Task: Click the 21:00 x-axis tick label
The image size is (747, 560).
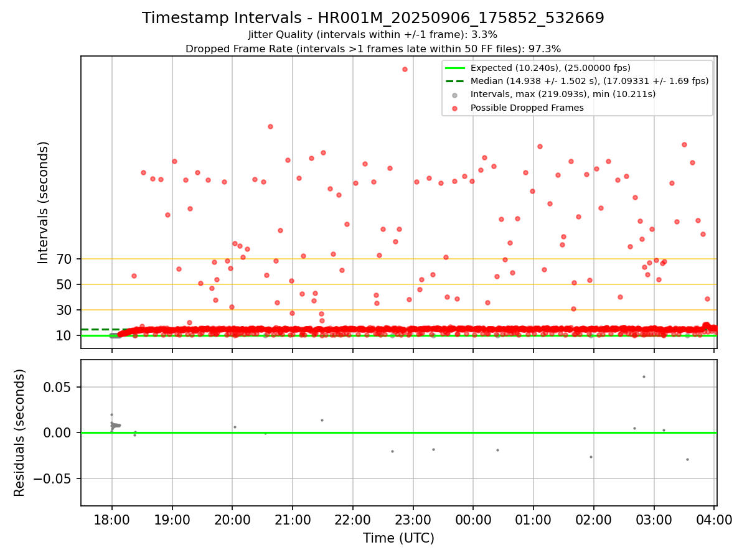Action: click(293, 519)
